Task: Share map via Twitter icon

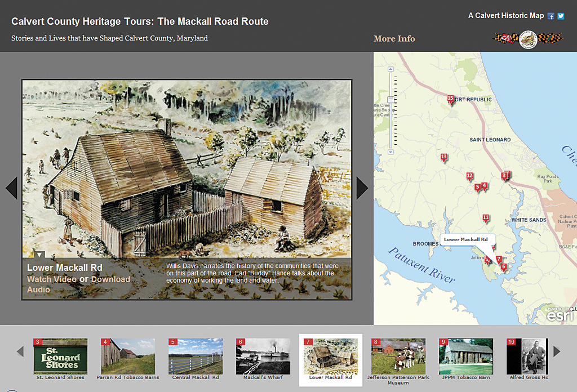Action: [561, 16]
